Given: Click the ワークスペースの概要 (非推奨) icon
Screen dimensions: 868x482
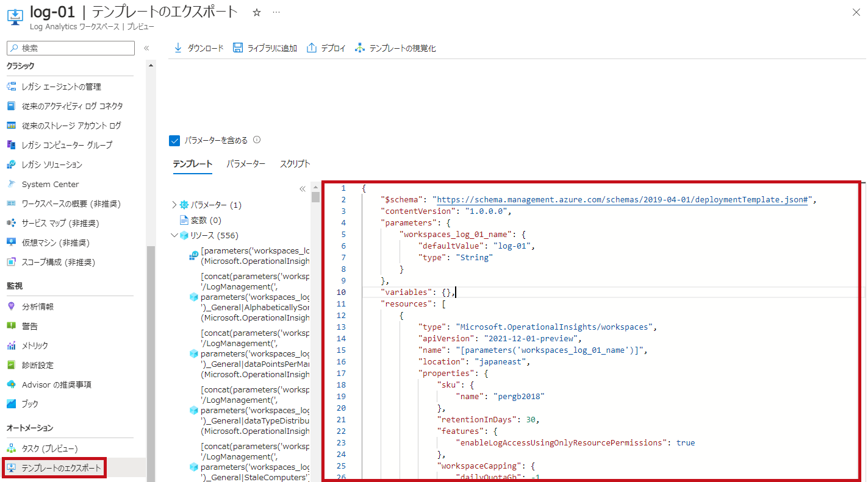Looking at the screenshot, I should pos(11,204).
